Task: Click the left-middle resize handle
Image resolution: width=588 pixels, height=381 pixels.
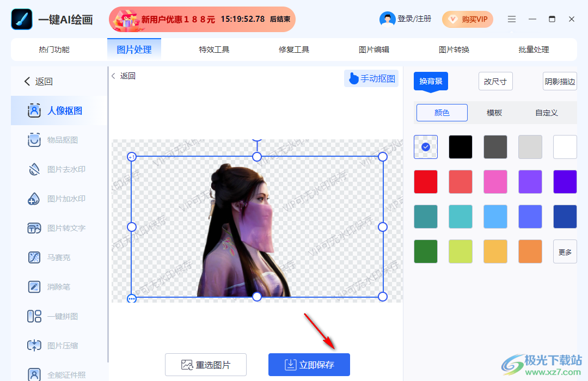Action: (132, 227)
